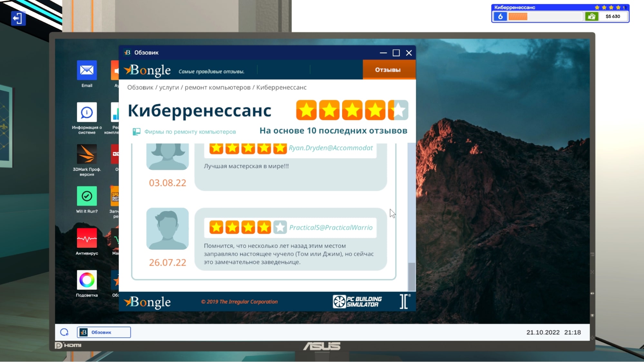This screenshot has height=362, width=644.
Task: Click the date 26.07.22
Action: 168,263
